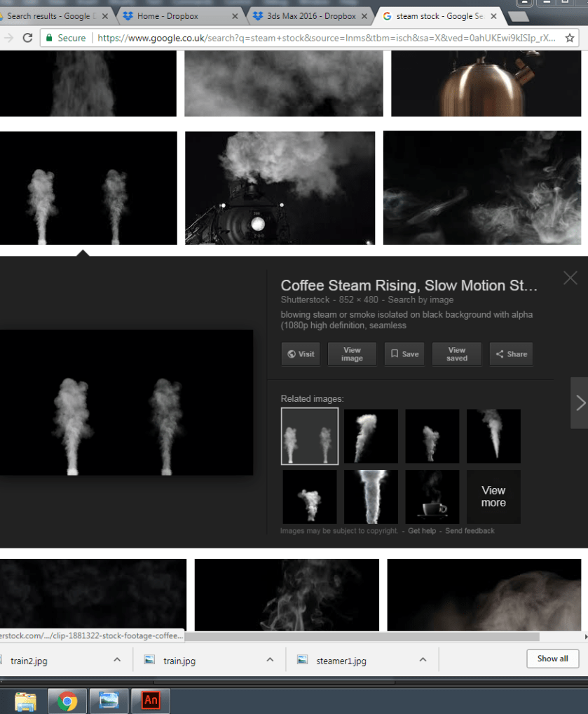This screenshot has height=714, width=588.
Task: Close the image preview panel
Action: [x=570, y=278]
